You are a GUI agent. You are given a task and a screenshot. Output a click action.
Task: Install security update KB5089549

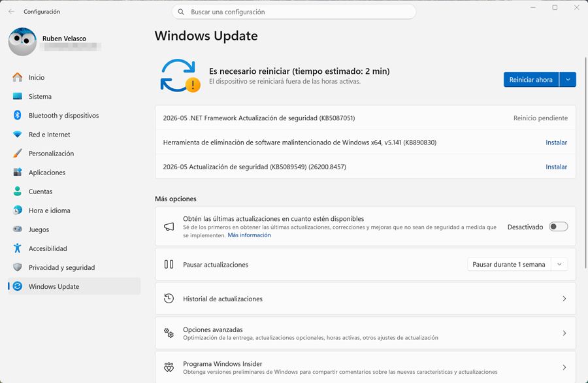tap(556, 167)
